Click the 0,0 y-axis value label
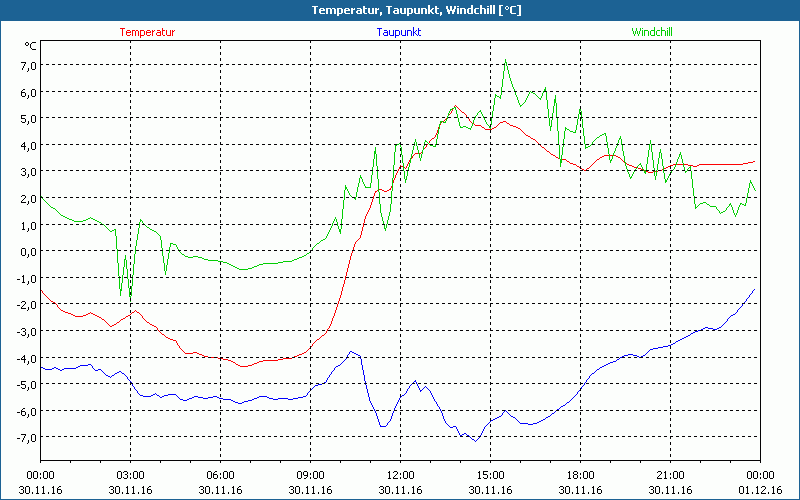This screenshot has width=800, height=500. point(27,251)
